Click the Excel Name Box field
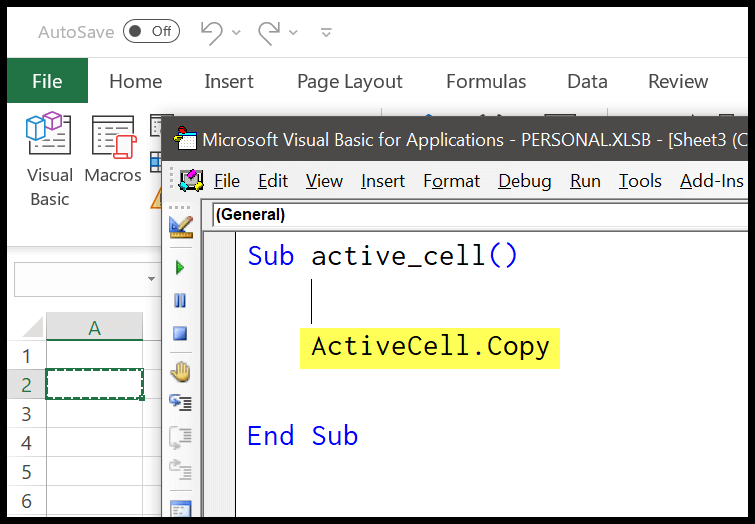 pos(79,279)
